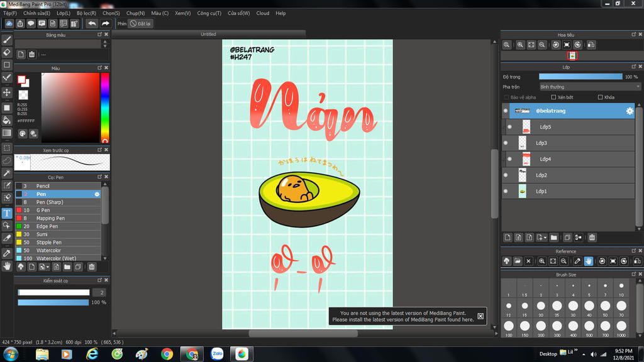Viewport: 644px width, 362px height.
Task: Choose brush size 1000 preset
Action: 621,327
